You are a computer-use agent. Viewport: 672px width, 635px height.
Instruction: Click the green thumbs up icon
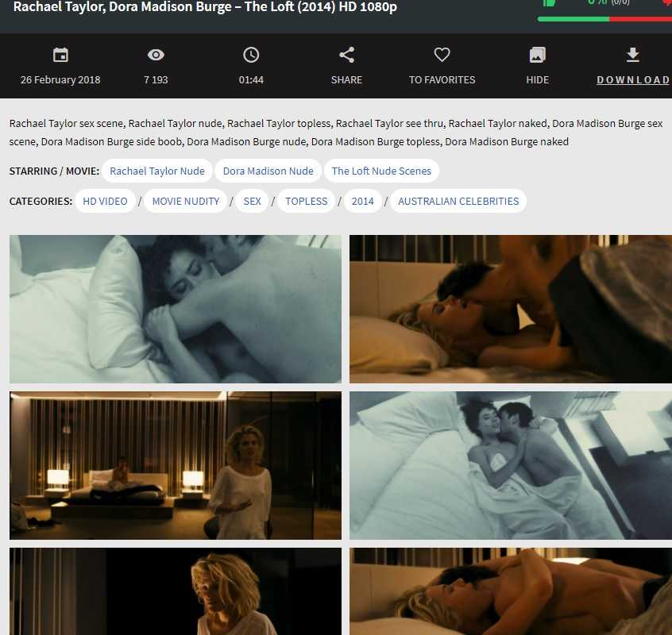click(547, 3)
